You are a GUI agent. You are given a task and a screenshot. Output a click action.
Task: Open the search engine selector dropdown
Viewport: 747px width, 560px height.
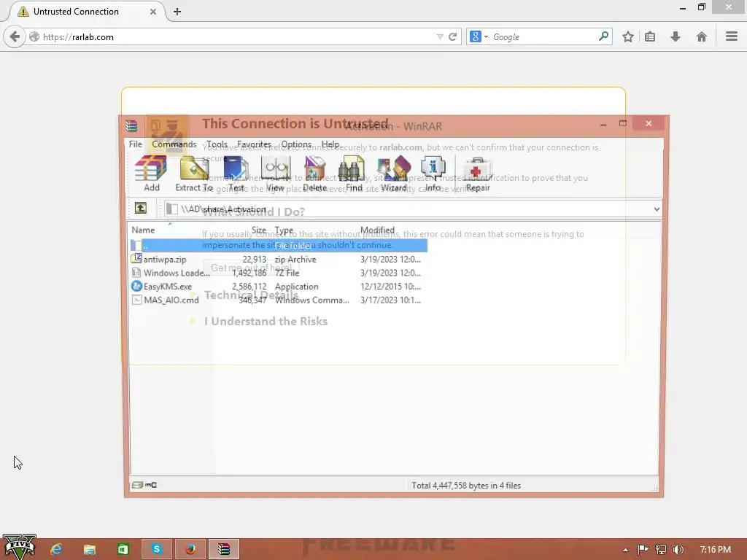coord(479,36)
